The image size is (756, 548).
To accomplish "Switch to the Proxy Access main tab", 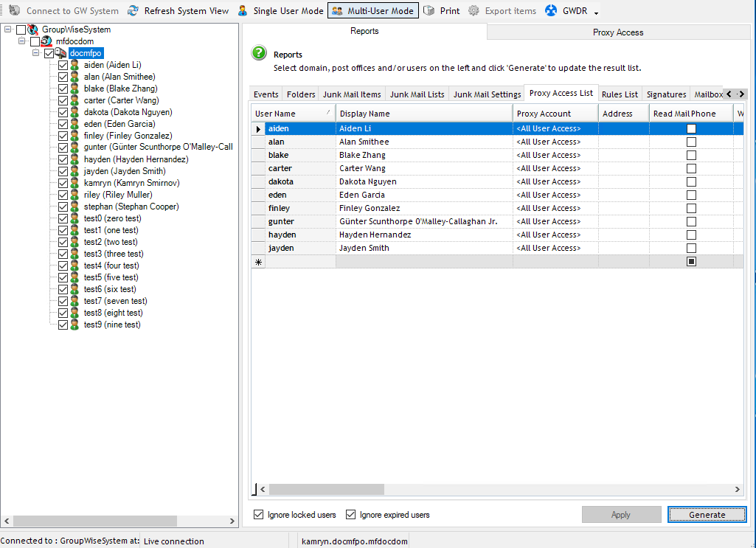I will (618, 32).
